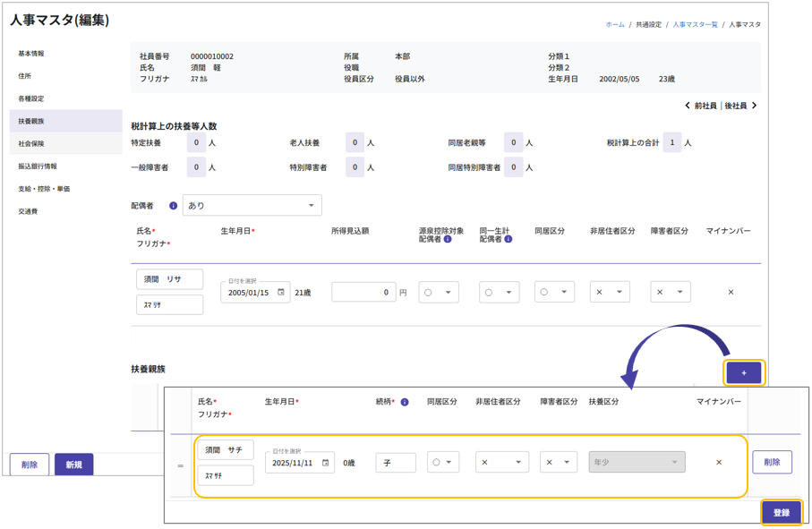Image resolution: width=812 pixels, height=529 pixels.
Task: Click the drag handle on dependent row
Action: coord(180,465)
